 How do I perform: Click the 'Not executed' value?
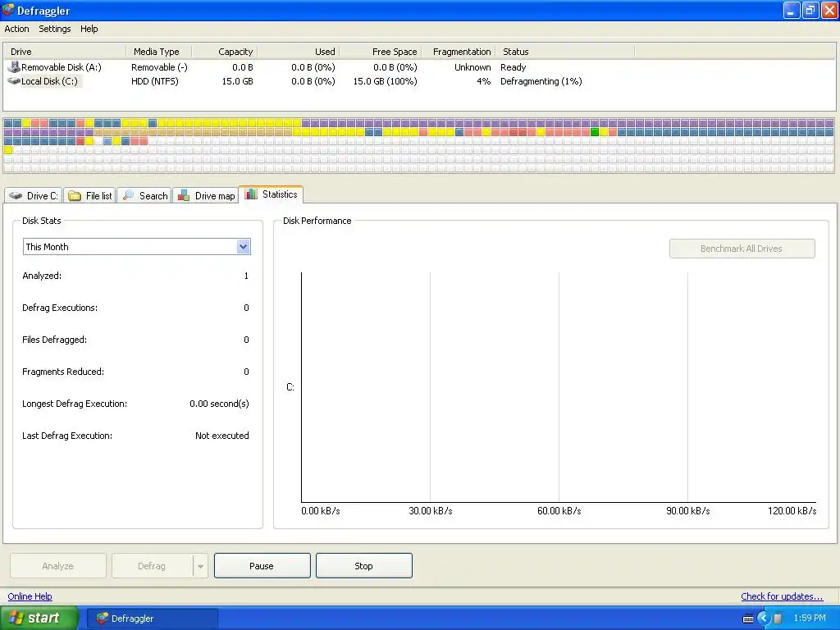coord(221,436)
